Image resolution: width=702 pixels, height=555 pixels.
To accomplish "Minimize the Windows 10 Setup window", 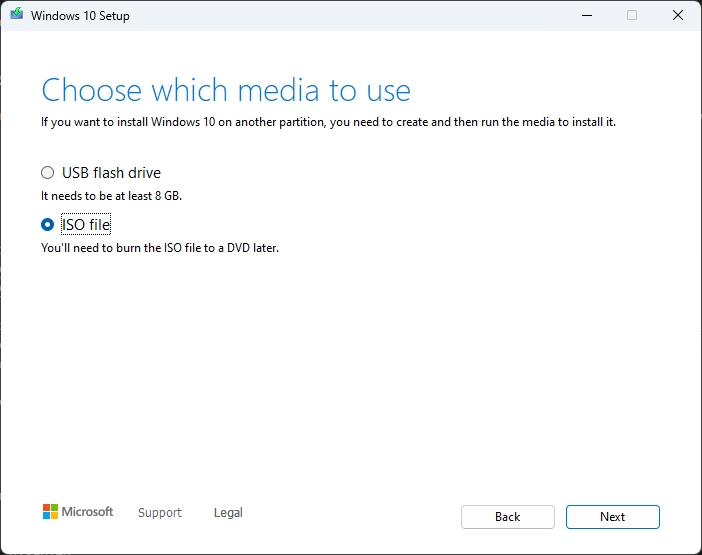I will 584,16.
